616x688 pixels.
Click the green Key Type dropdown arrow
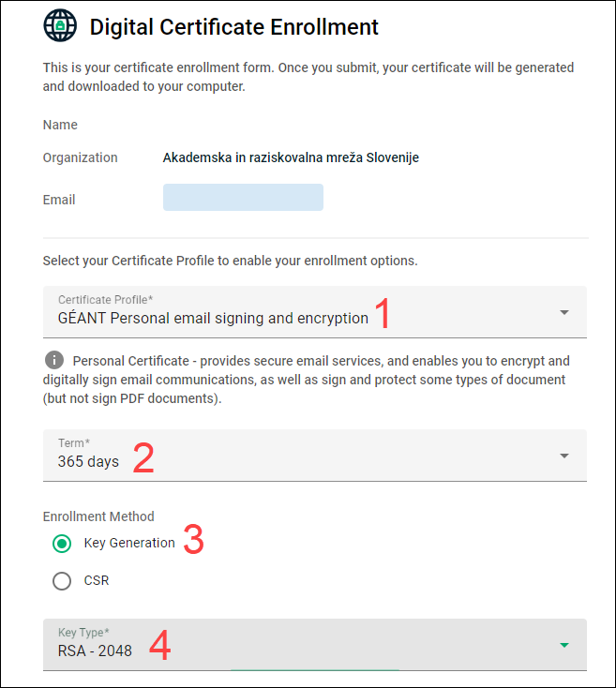click(x=564, y=645)
